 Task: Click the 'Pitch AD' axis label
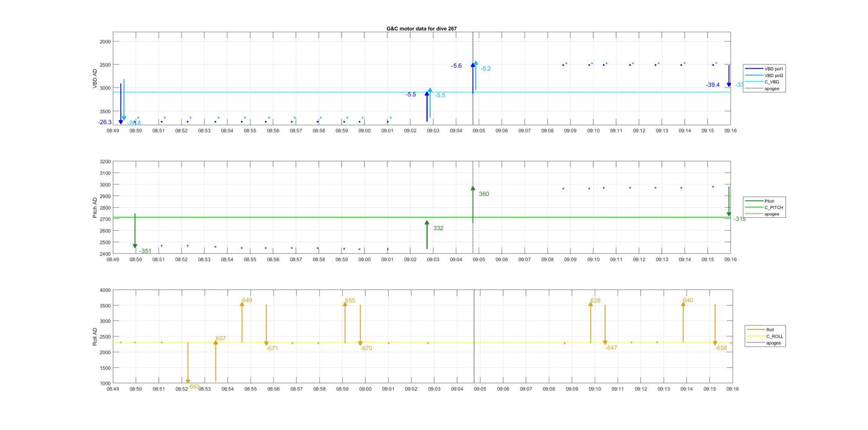[95, 207]
